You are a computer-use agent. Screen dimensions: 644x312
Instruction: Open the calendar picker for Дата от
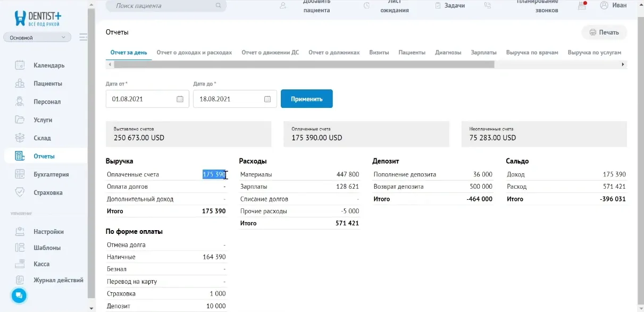[x=180, y=99]
